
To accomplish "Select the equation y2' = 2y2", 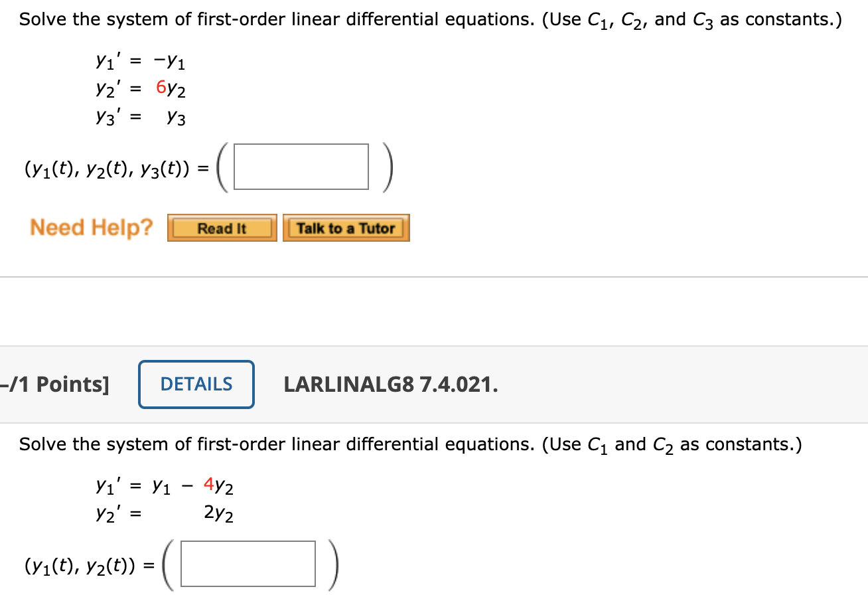I will click(165, 513).
